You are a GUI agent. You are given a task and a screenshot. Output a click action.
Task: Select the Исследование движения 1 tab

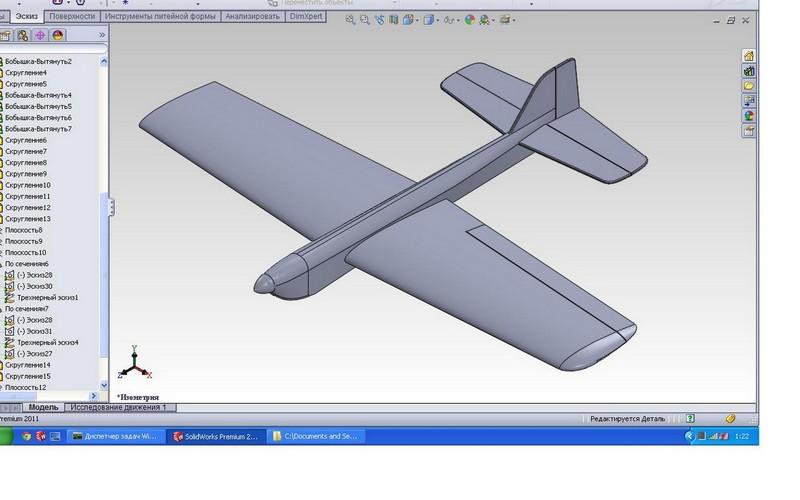click(x=119, y=408)
